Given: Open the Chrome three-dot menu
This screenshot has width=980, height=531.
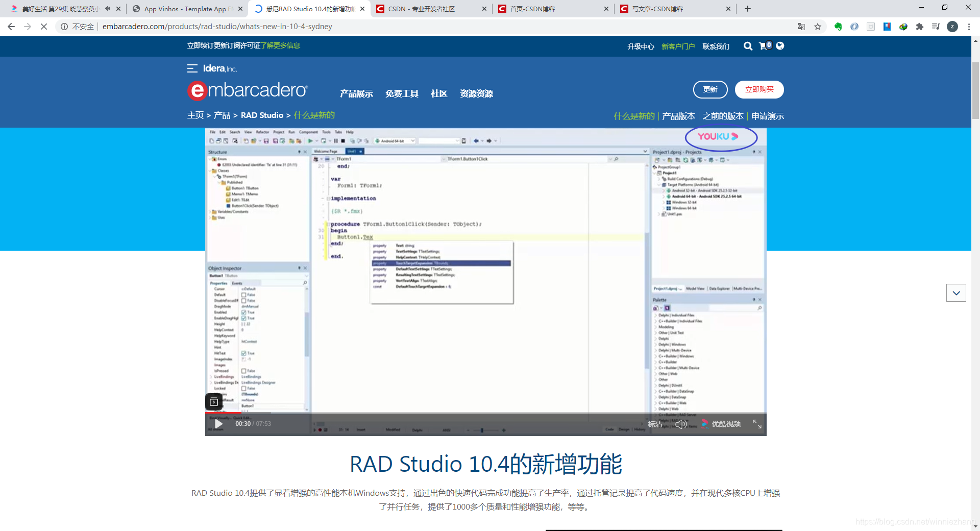Looking at the screenshot, I should [969, 27].
